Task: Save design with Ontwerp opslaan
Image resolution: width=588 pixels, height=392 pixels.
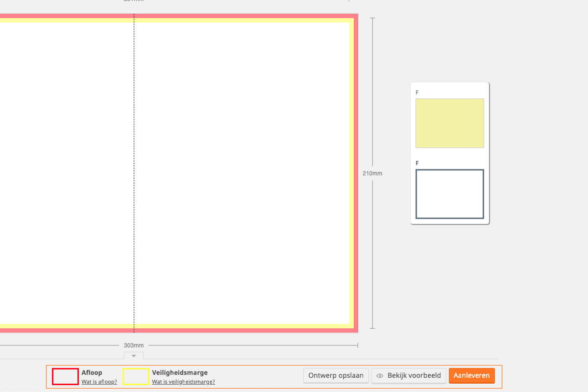Action: tap(336, 376)
